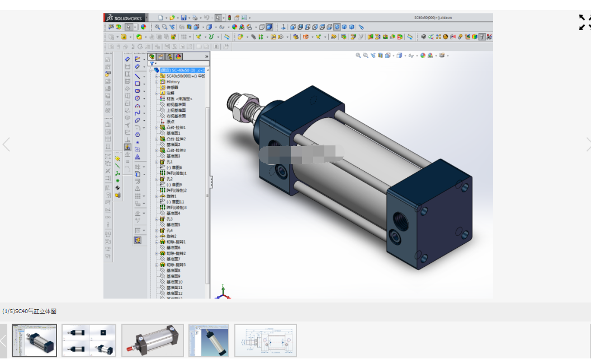Open the fourth thumbnail with blue background

point(209,341)
